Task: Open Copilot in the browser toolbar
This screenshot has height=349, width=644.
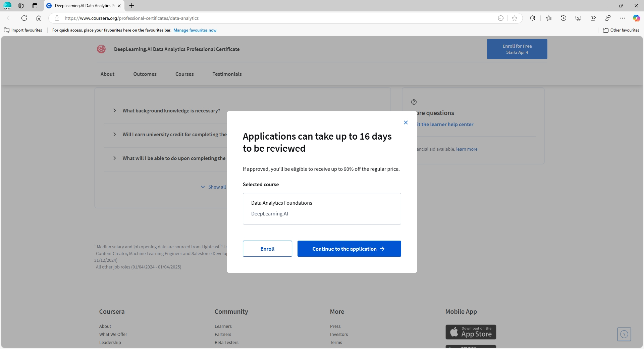Action: tap(636, 18)
